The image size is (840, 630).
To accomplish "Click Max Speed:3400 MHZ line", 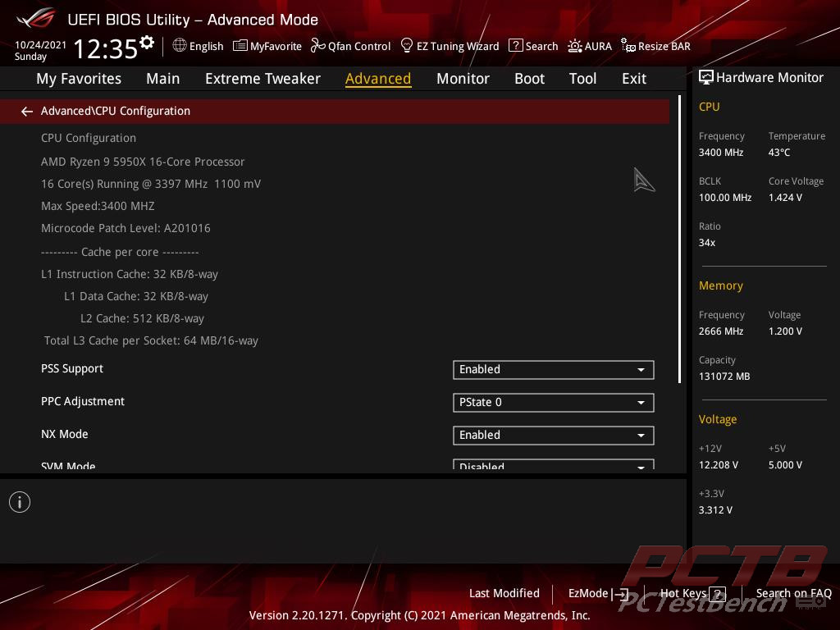I will (x=98, y=206).
